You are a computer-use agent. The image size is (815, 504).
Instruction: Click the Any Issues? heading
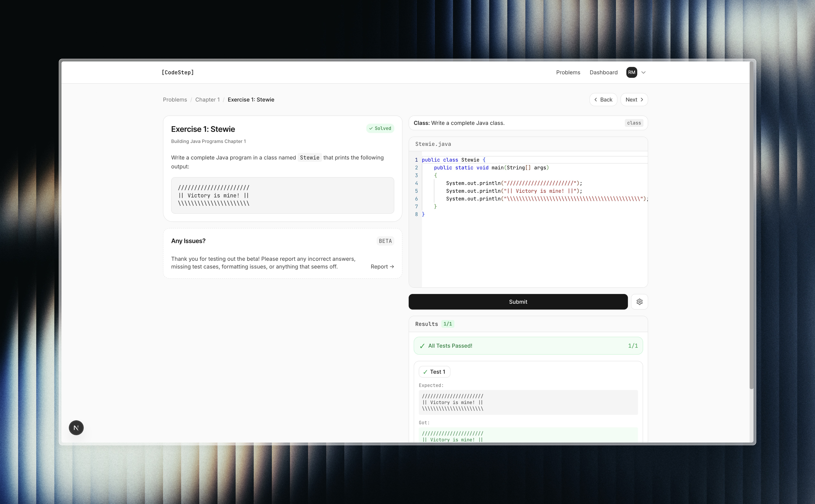pos(188,241)
